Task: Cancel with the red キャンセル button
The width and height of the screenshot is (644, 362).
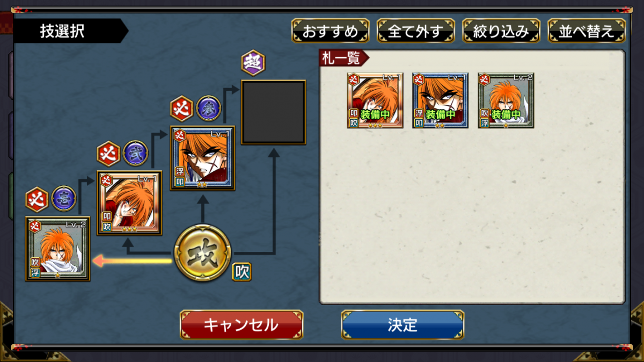Action: coord(241,324)
